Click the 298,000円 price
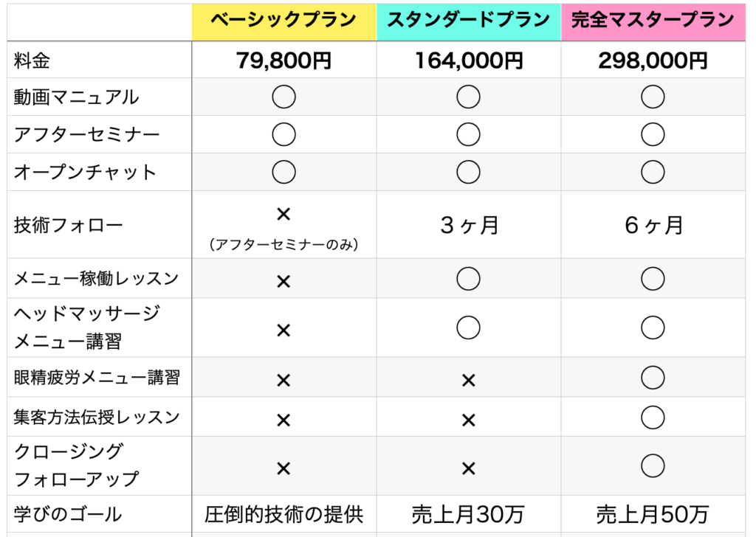The width and height of the screenshot is (756, 537). (653, 60)
